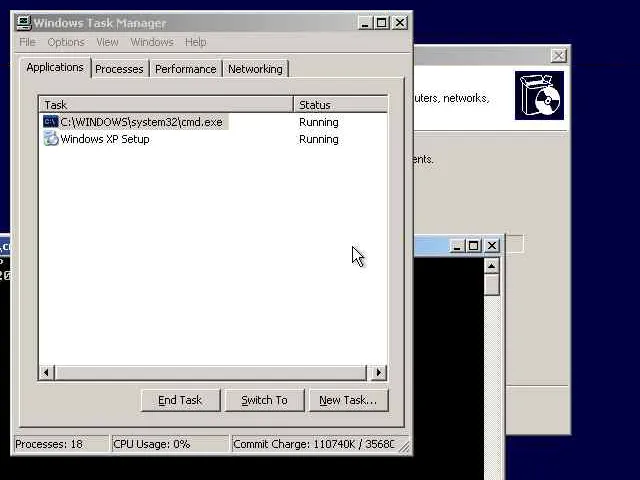Select the C:\WINDOWS\system32\cmd.exe row
This screenshot has width=640, height=480.
click(213, 122)
